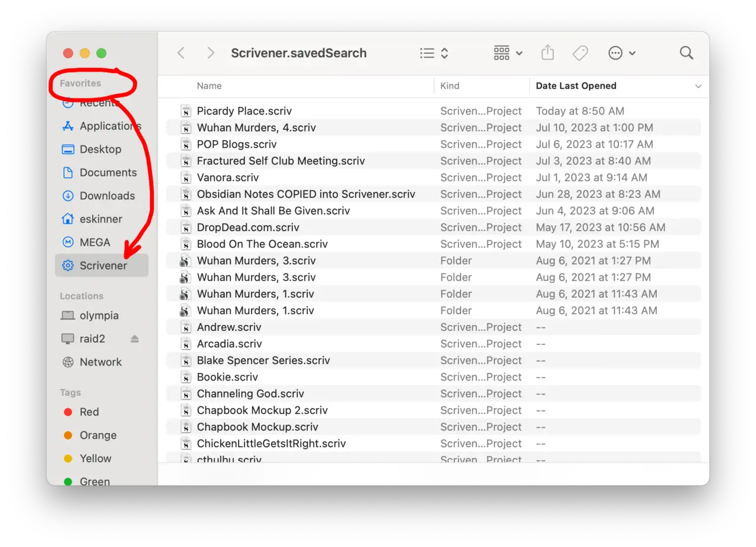Select Fractured Self Club Meeting.scriv
The width and height of the screenshot is (756, 547).
coord(434,161)
